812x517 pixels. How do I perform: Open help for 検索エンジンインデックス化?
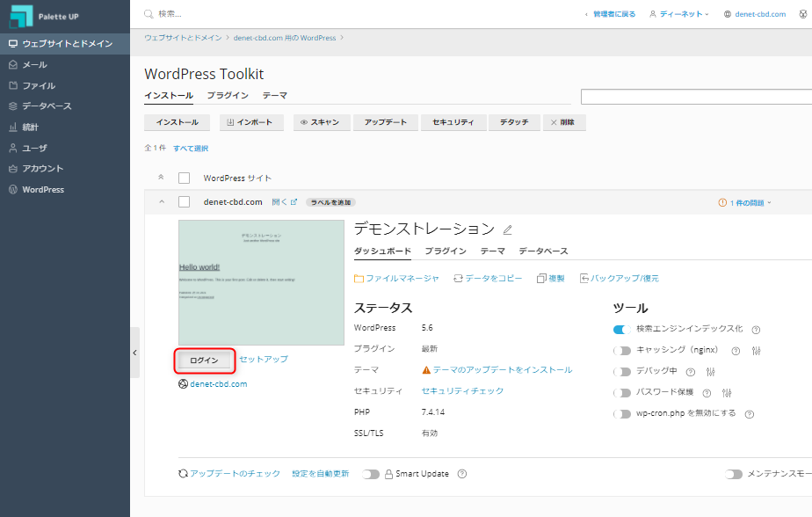[x=756, y=330]
